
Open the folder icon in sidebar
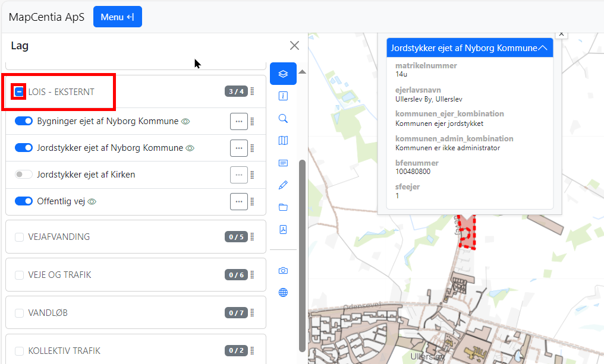(283, 207)
